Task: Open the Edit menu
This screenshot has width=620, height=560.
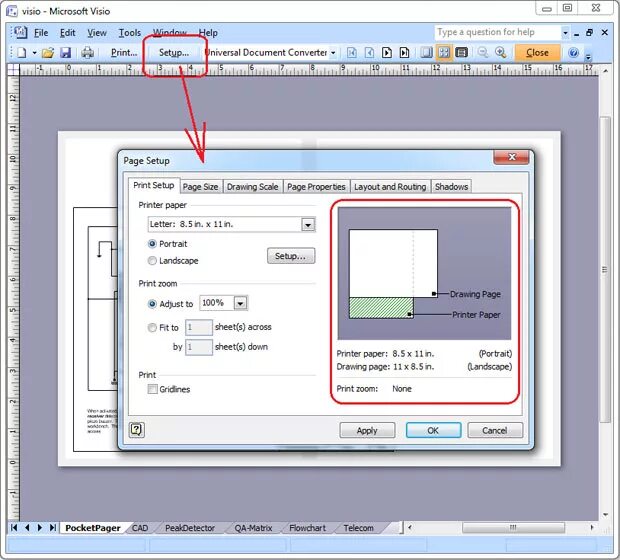Action: 68,33
